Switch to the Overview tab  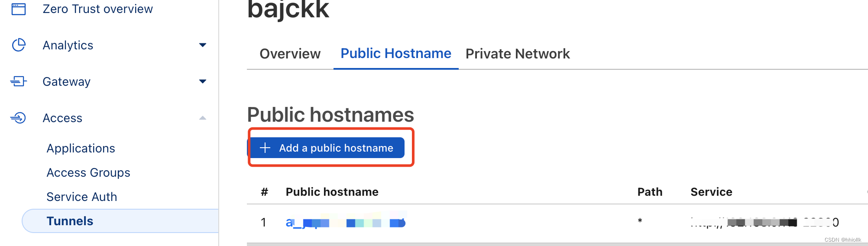pyautogui.click(x=290, y=54)
